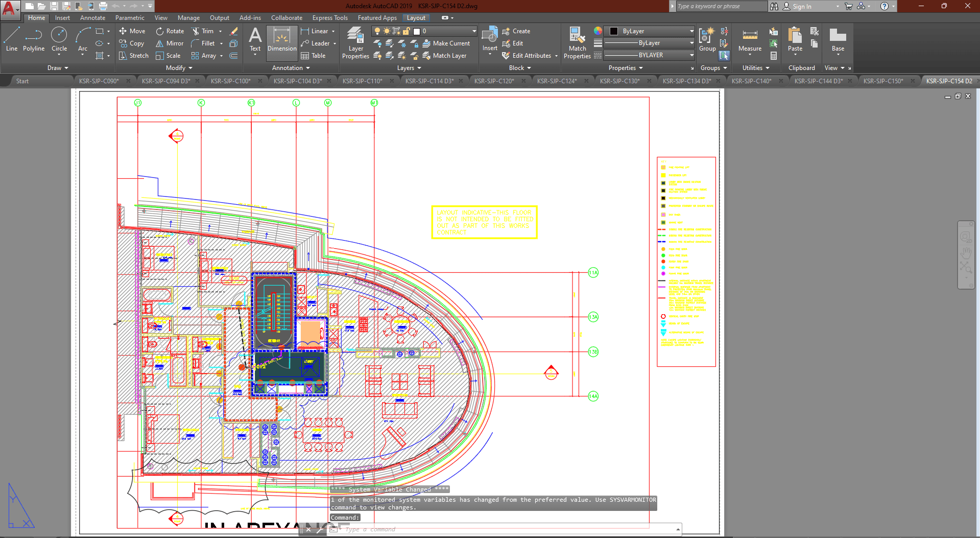Image resolution: width=980 pixels, height=538 pixels.
Task: Toggle Group Selection on/off button
Action: tap(724, 56)
